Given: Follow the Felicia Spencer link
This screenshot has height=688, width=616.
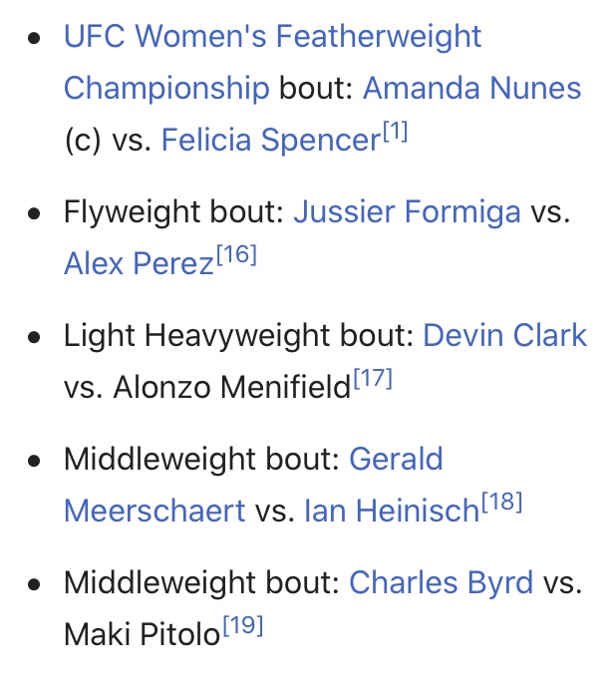Looking at the screenshot, I should 271,140.
